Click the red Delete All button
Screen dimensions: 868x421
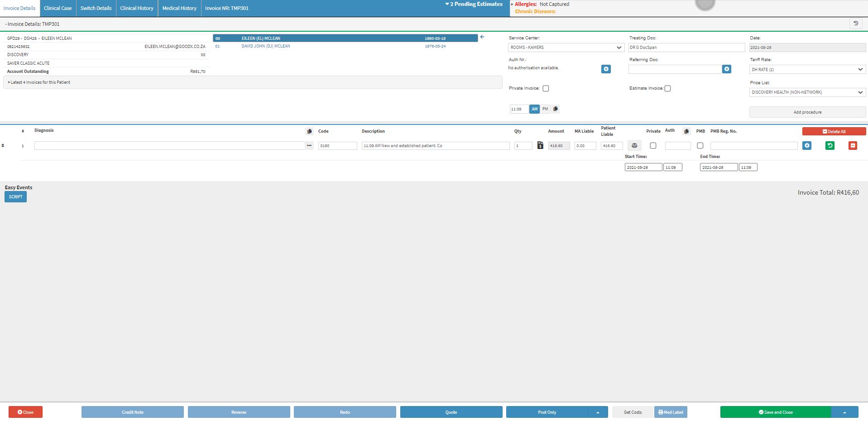pyautogui.click(x=834, y=131)
